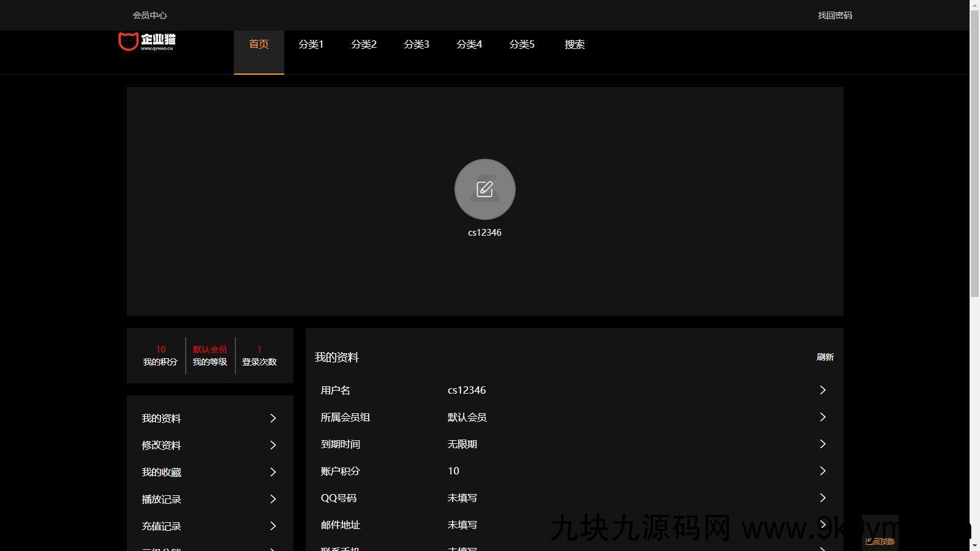Click the cs12346 username label

[484, 232]
